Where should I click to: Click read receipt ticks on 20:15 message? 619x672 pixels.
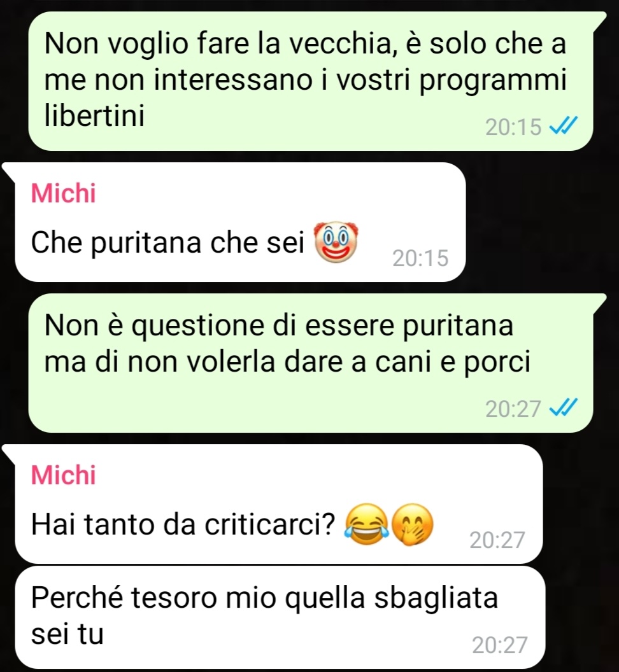coord(563,126)
